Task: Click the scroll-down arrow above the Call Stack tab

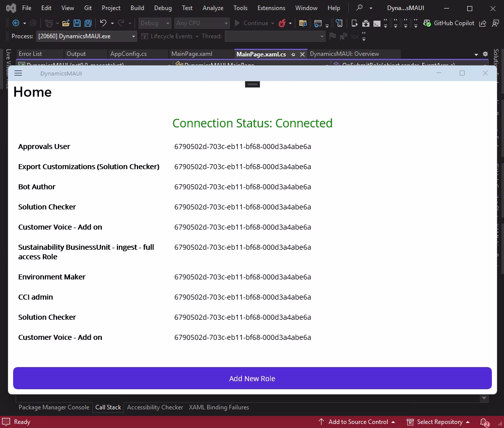Action: 484,398
